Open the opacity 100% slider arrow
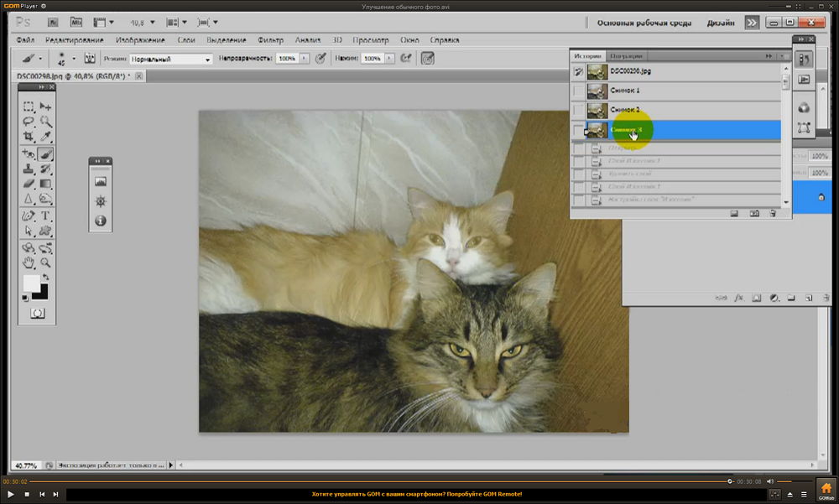This screenshot has height=504, width=839. 304,59
